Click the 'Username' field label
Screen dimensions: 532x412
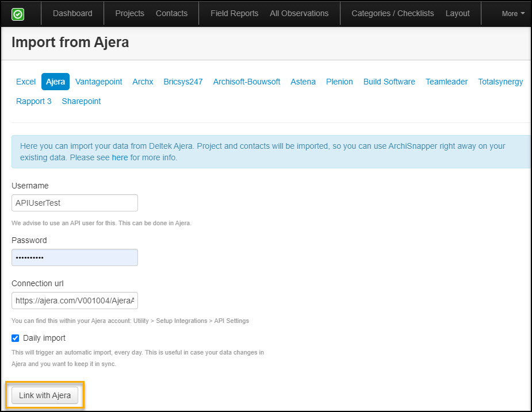[30, 186]
